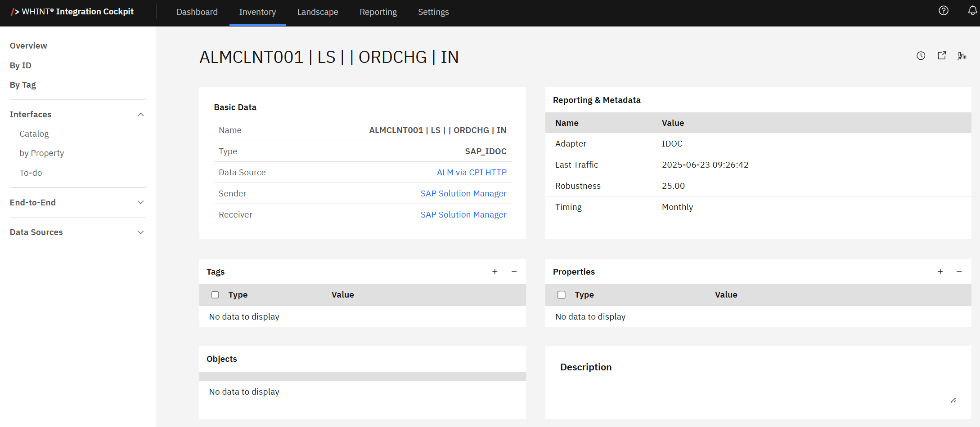Click "No data to display" in Properties panel

tap(590, 317)
